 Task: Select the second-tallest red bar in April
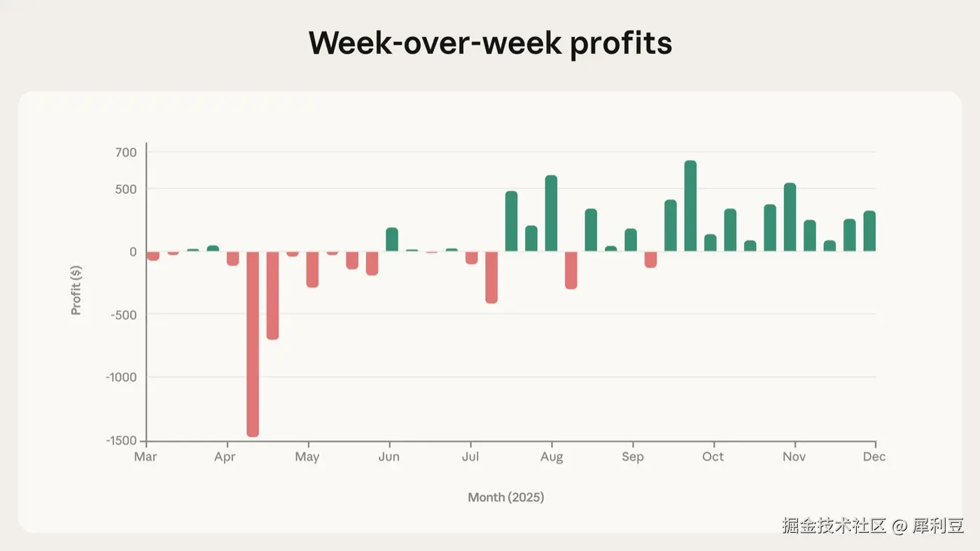[272, 295]
